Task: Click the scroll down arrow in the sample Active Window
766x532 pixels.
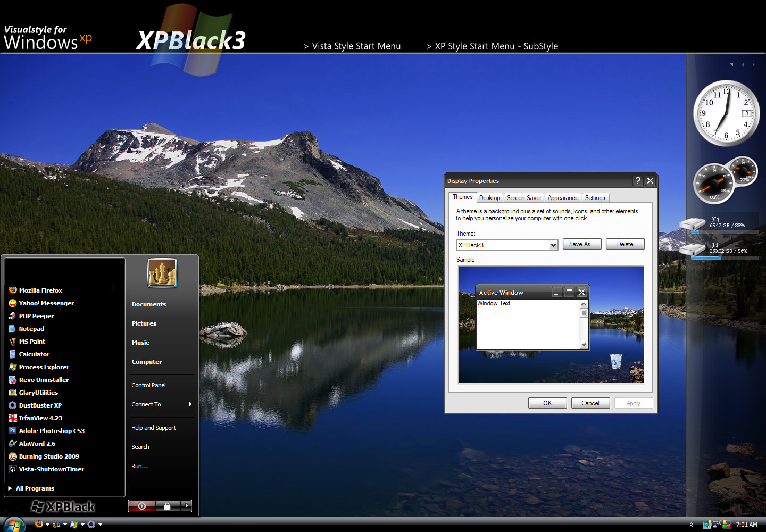Action: tap(584, 345)
